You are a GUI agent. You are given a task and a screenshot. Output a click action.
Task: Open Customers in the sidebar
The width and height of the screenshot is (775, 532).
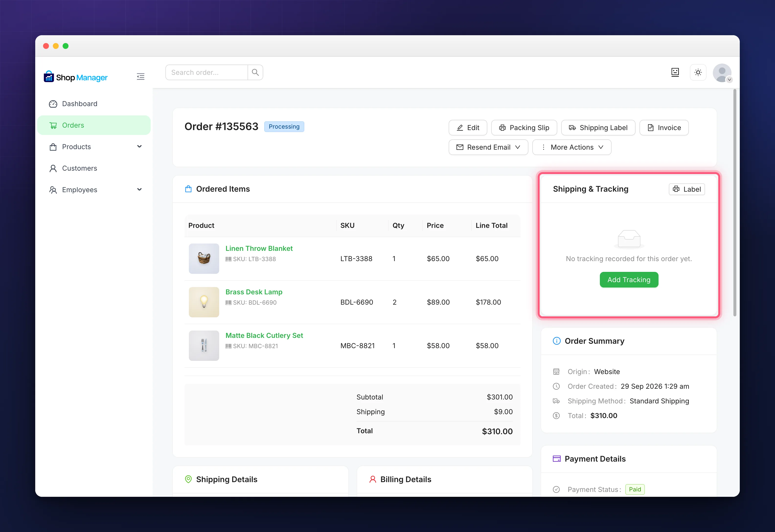pyautogui.click(x=94, y=168)
